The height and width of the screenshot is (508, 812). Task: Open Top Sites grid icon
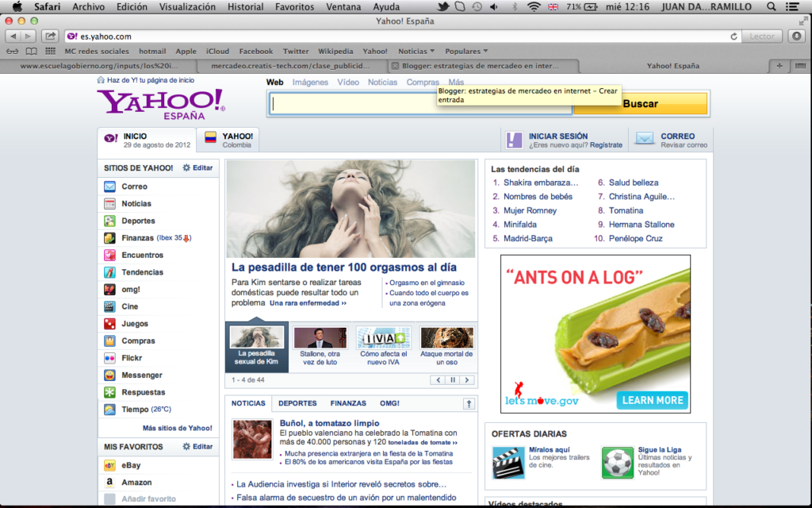(x=50, y=52)
